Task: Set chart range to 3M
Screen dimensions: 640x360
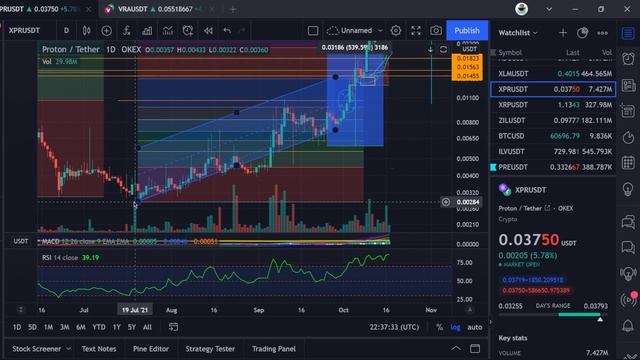Action: [x=64, y=327]
